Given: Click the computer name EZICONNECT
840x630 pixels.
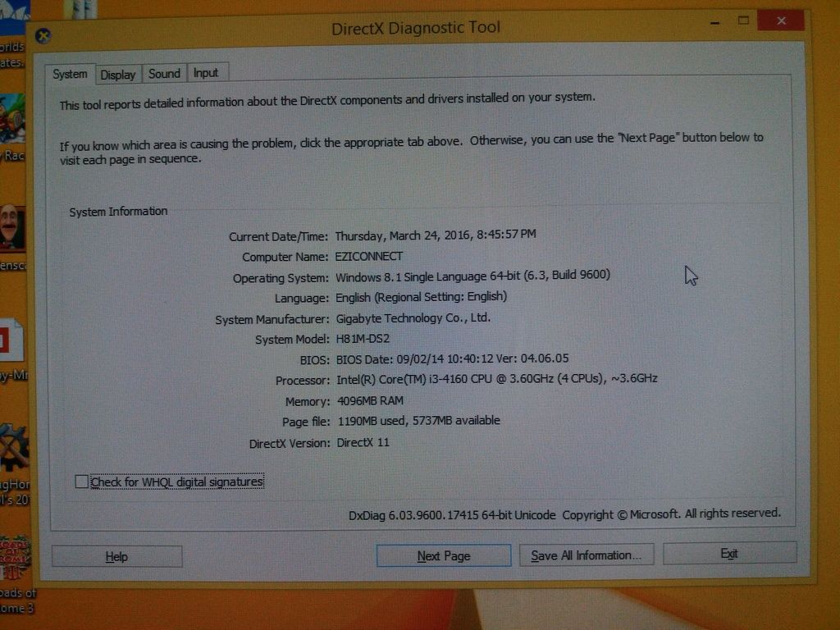Looking at the screenshot, I should click(x=368, y=257).
